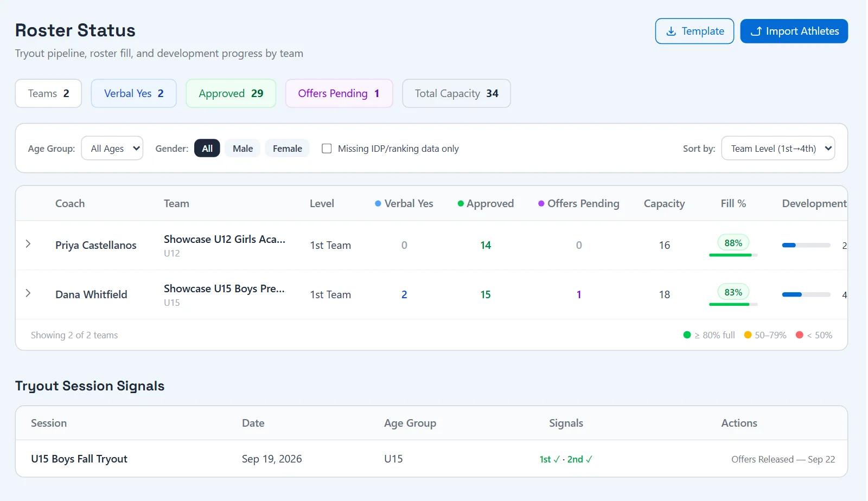Click the Session column header
Image resolution: width=868 pixels, height=501 pixels.
[49, 423]
